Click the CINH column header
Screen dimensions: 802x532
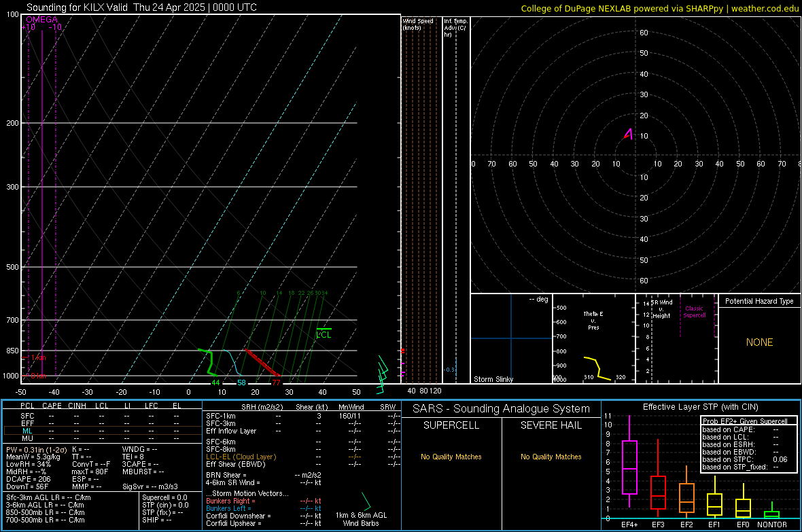click(x=77, y=406)
